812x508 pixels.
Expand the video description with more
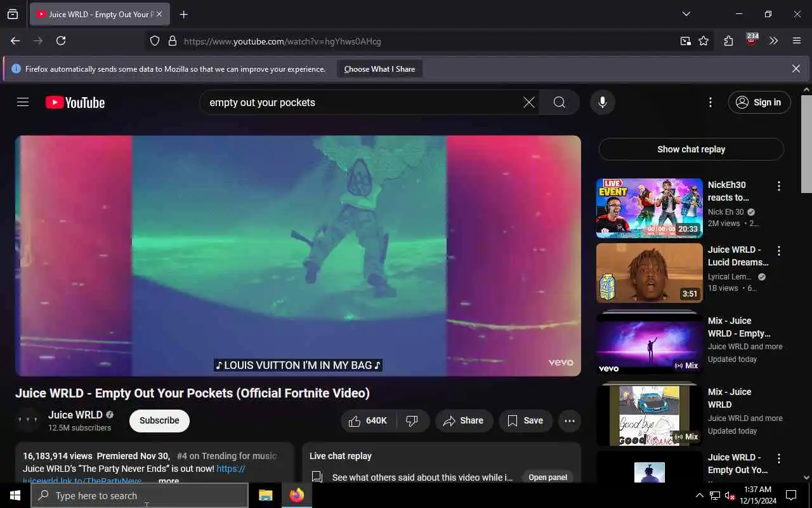click(x=169, y=481)
